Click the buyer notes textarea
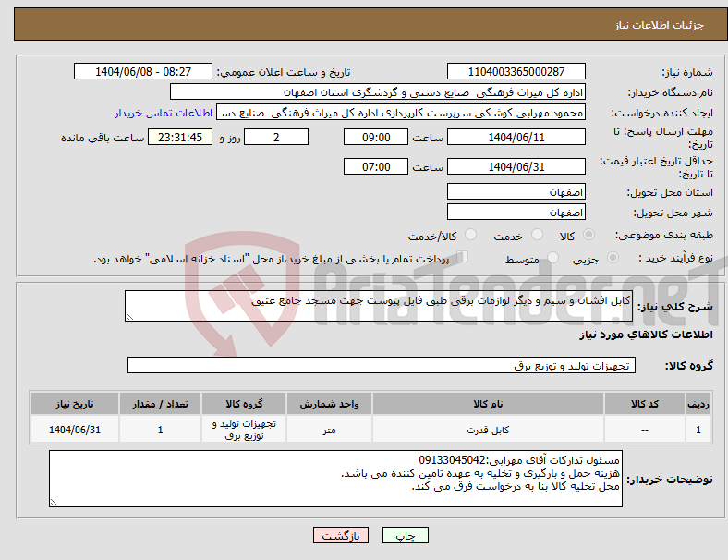This screenshot has width=728, height=560. coord(335,479)
